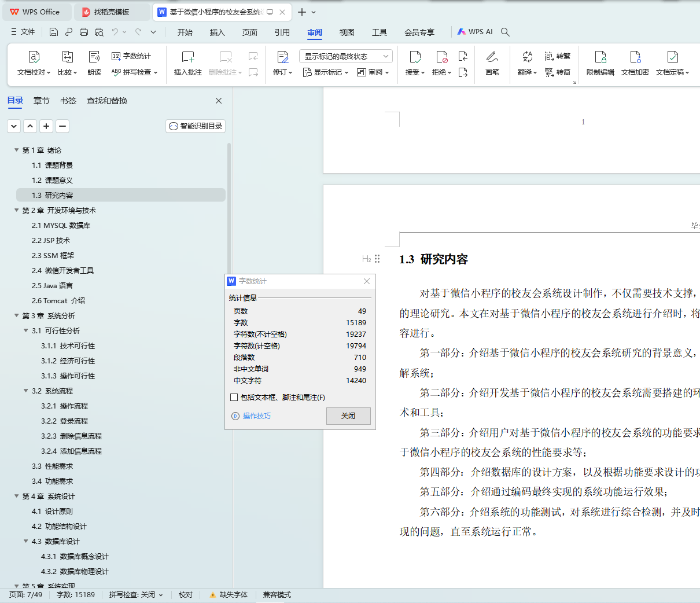Collapse 3.1 可行性分析 tree node
Image resolution: width=700 pixels, height=603 pixels.
(x=25, y=330)
